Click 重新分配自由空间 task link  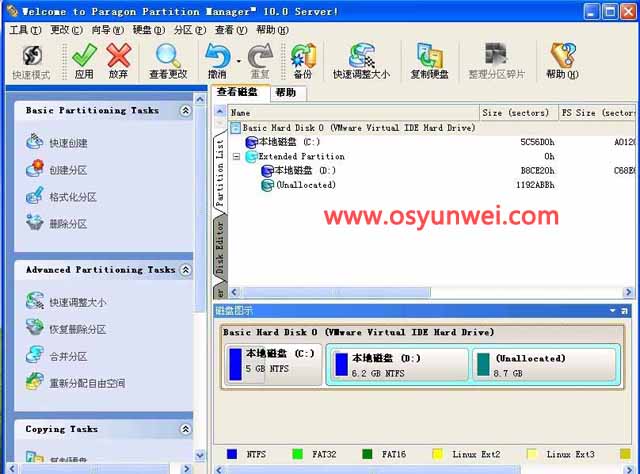tap(76, 383)
